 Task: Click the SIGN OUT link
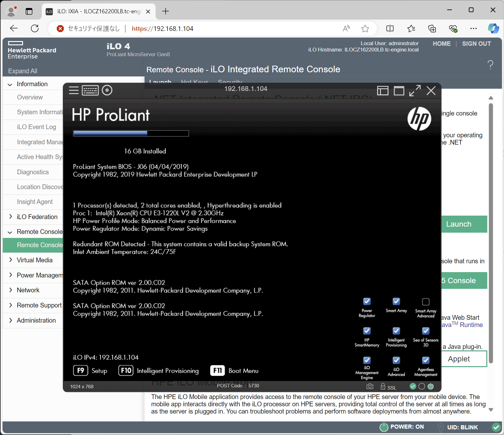pos(477,44)
